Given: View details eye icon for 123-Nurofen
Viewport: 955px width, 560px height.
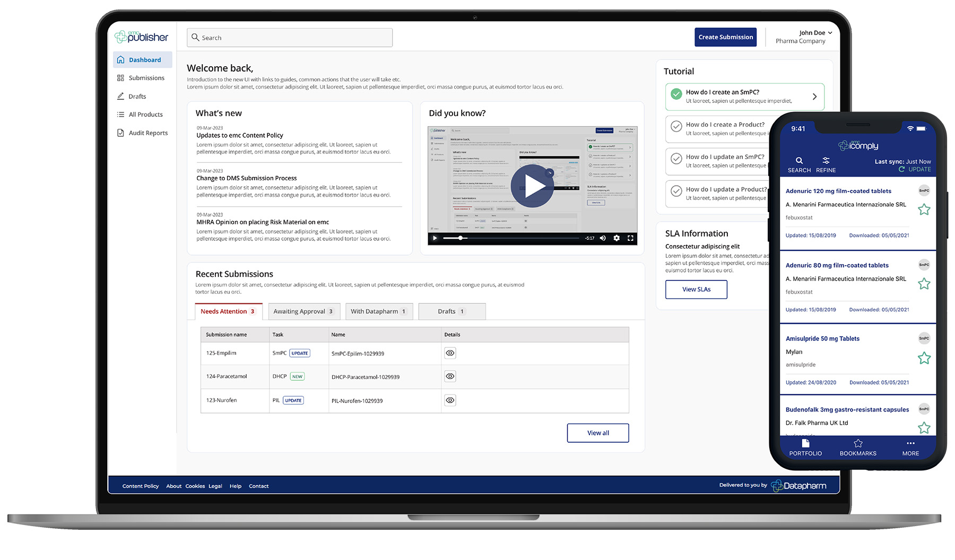Looking at the screenshot, I should click(450, 400).
